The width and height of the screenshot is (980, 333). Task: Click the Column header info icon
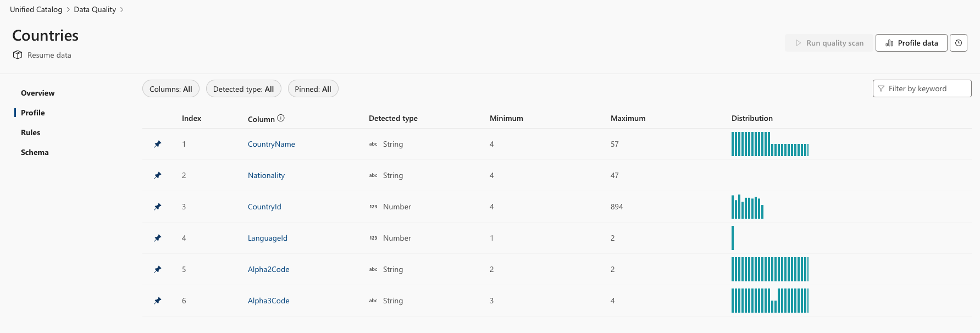tap(281, 118)
